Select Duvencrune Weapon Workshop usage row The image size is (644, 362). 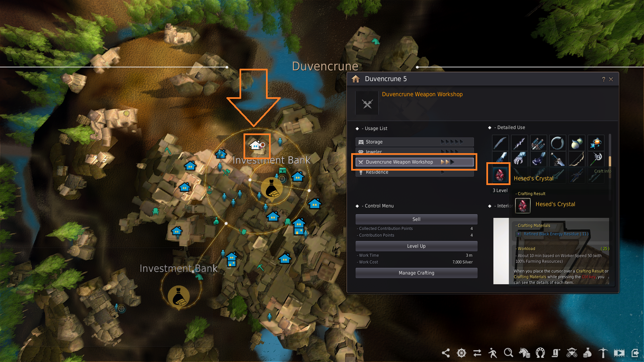tap(415, 162)
